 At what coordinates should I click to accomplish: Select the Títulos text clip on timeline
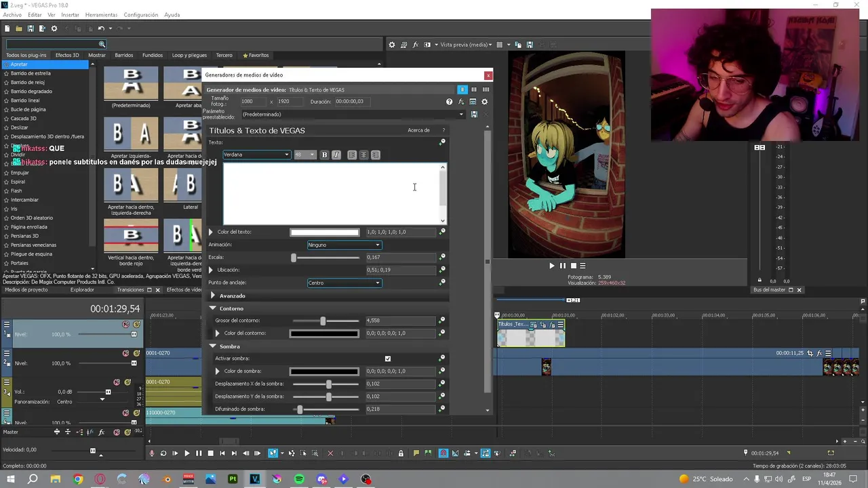(531, 333)
